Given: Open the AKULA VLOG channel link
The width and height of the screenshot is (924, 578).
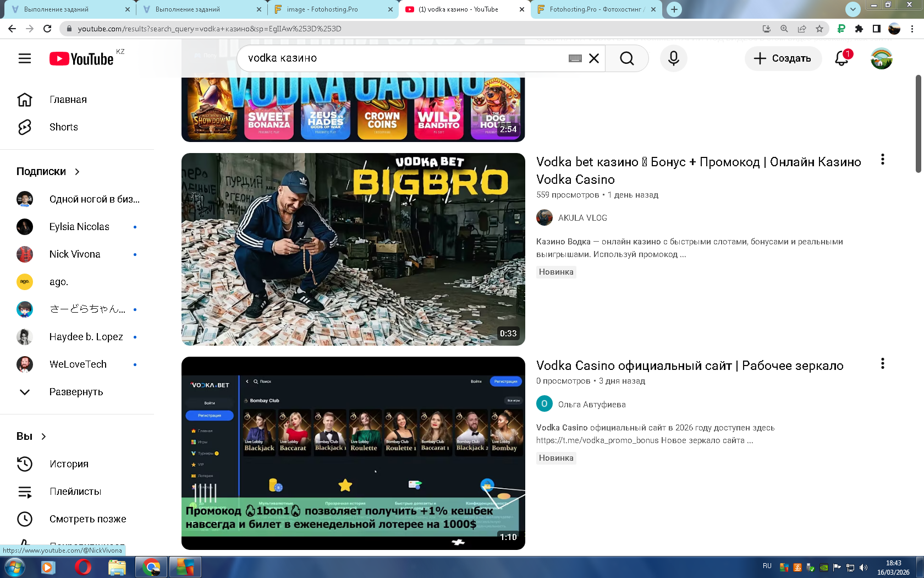Looking at the screenshot, I should [582, 218].
